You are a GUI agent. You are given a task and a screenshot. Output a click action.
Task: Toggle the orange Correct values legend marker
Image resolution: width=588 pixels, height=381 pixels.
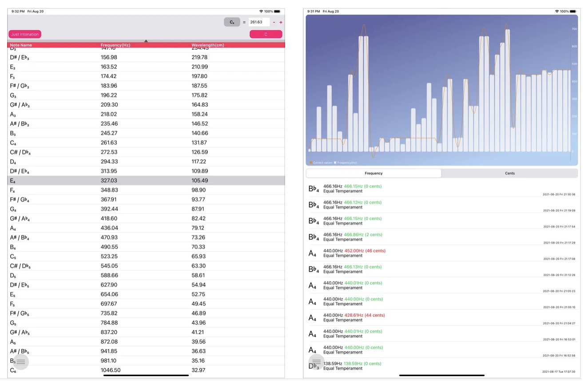[x=311, y=163]
